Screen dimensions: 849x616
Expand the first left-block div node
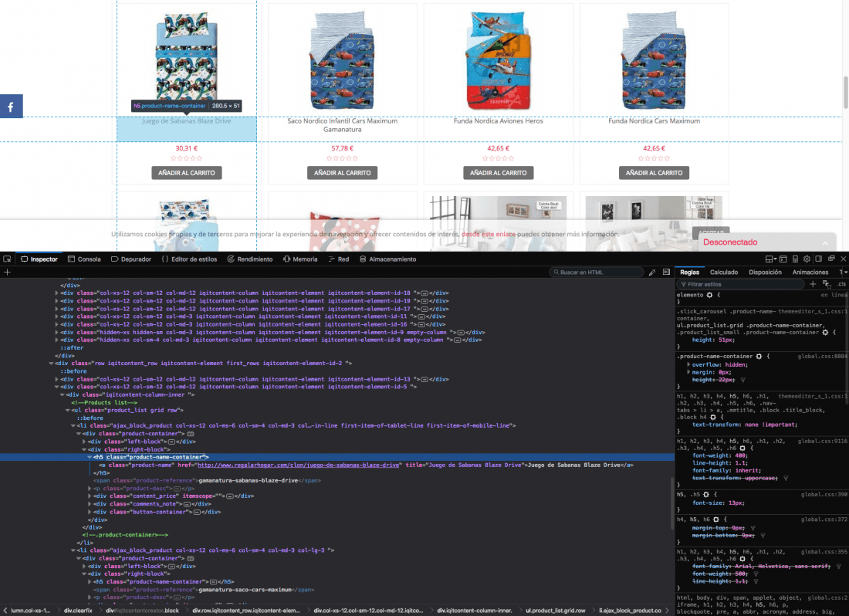[84, 442]
